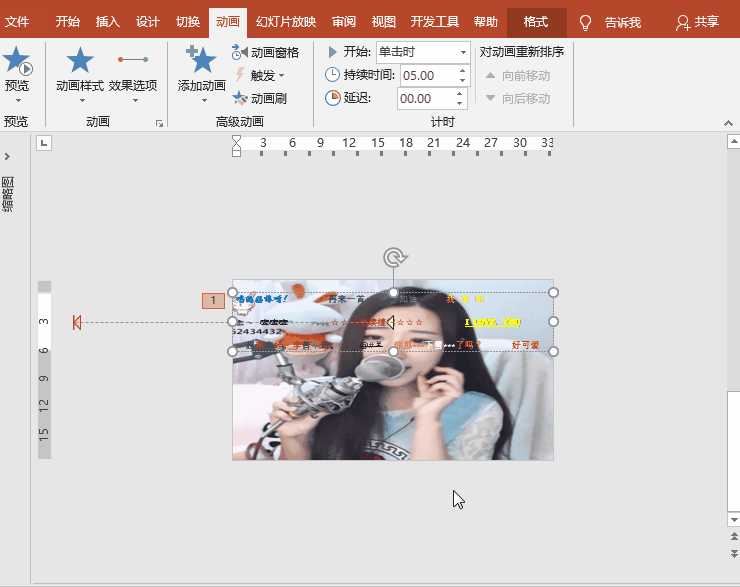Go to next slide double-arrow button

[734, 553]
